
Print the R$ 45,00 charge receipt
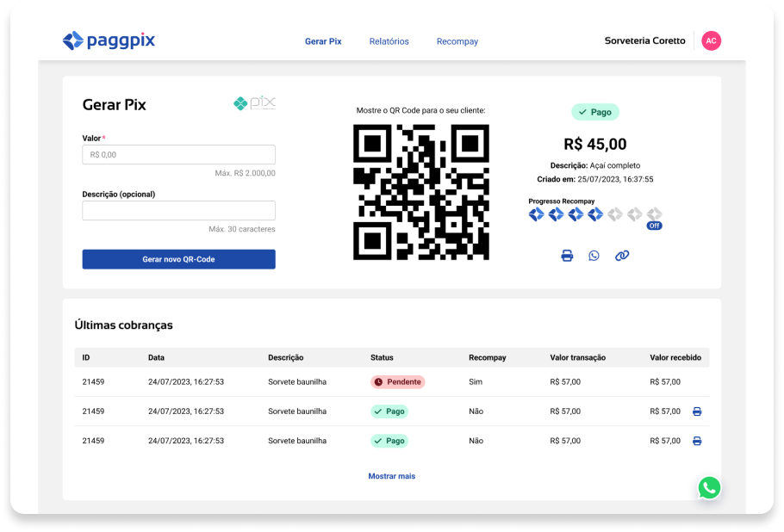click(567, 256)
